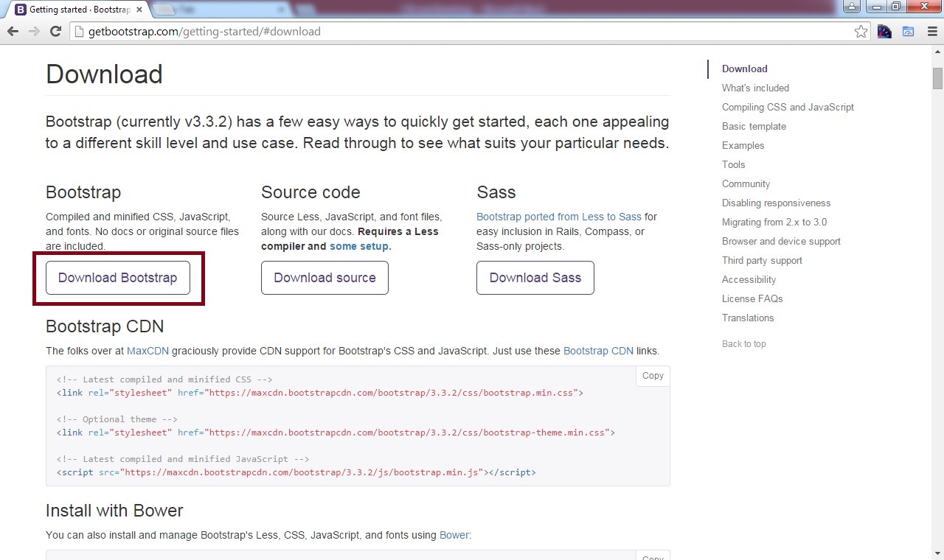Click the Download source button
Image resolution: width=944 pixels, height=560 pixels.
pos(324,278)
